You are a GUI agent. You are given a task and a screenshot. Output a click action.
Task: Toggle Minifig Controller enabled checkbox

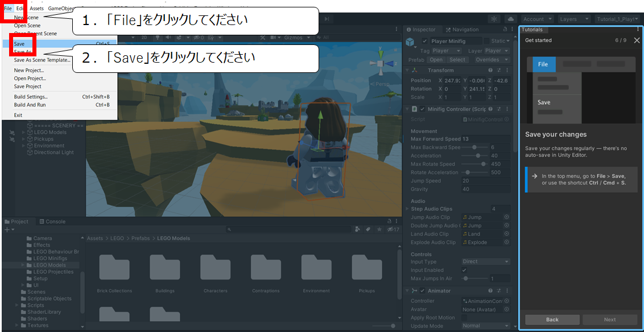point(423,109)
